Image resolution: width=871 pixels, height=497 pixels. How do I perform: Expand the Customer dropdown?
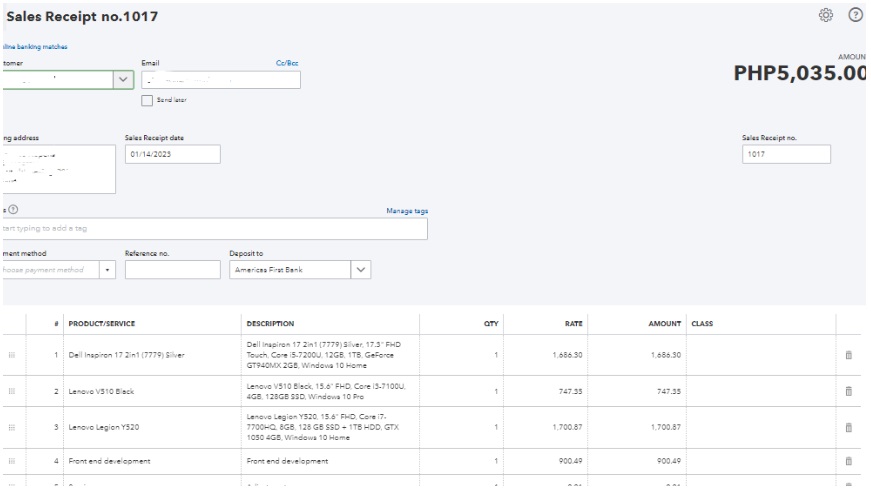[x=123, y=80]
